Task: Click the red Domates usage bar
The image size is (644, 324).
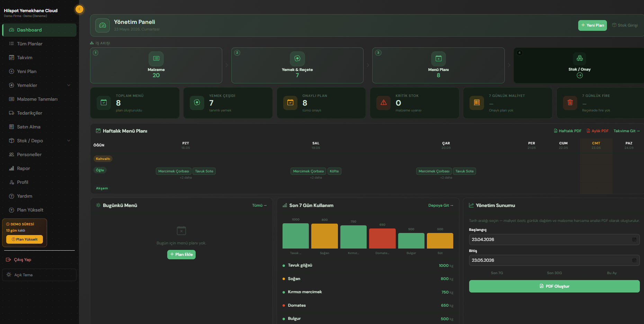Action: pyautogui.click(x=382, y=238)
